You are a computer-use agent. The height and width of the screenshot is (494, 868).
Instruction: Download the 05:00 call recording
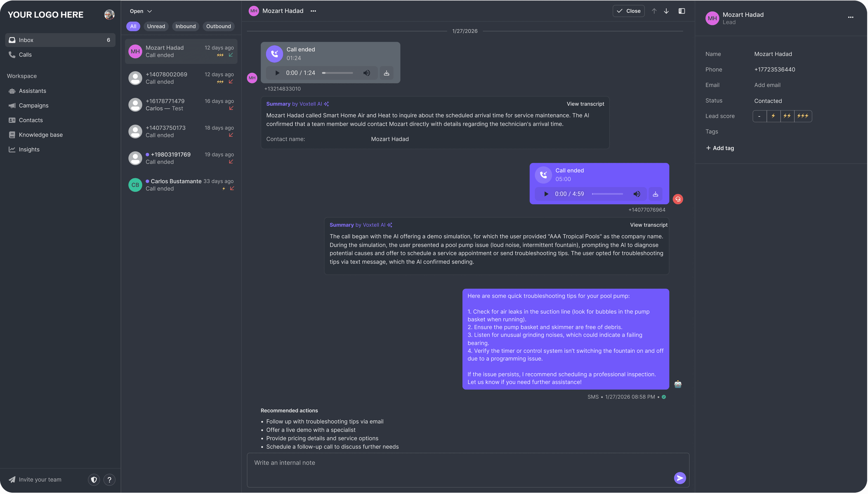655,194
